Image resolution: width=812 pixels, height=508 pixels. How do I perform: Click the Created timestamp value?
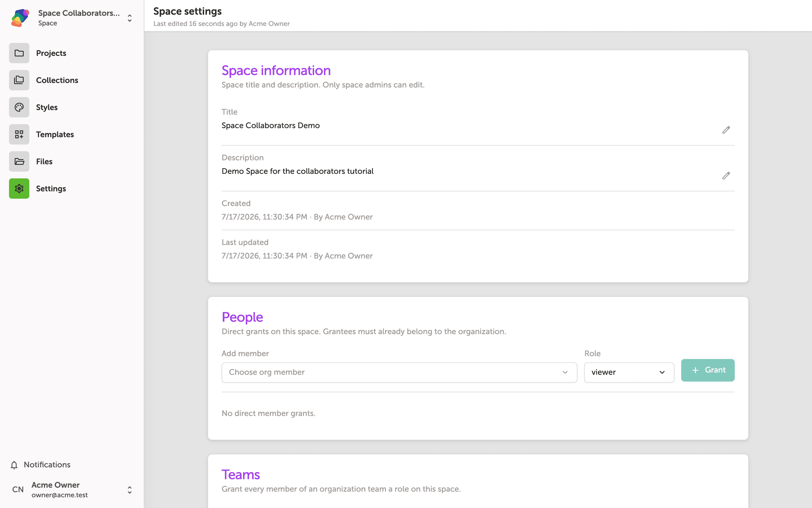point(297,217)
